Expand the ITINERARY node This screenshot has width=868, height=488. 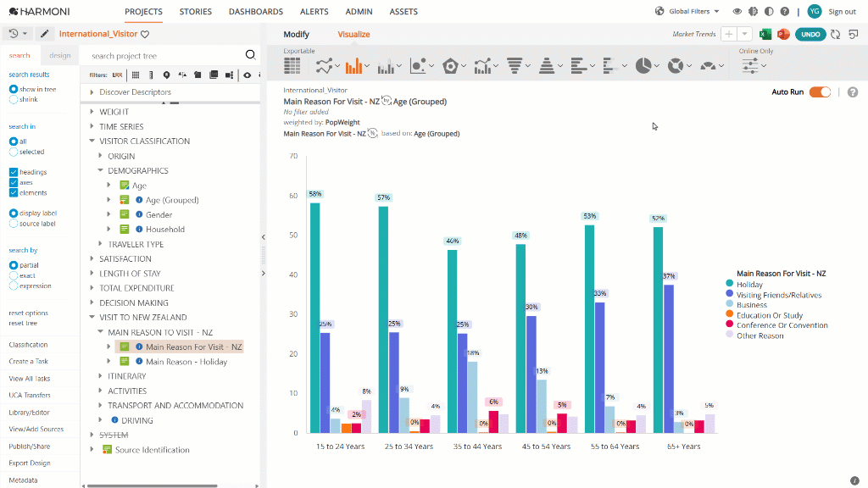click(x=100, y=375)
